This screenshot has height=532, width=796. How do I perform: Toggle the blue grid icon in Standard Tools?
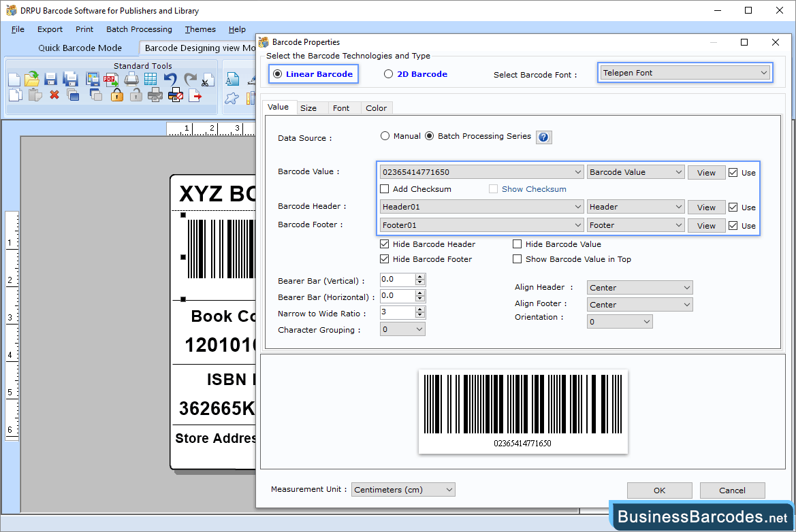click(x=150, y=79)
